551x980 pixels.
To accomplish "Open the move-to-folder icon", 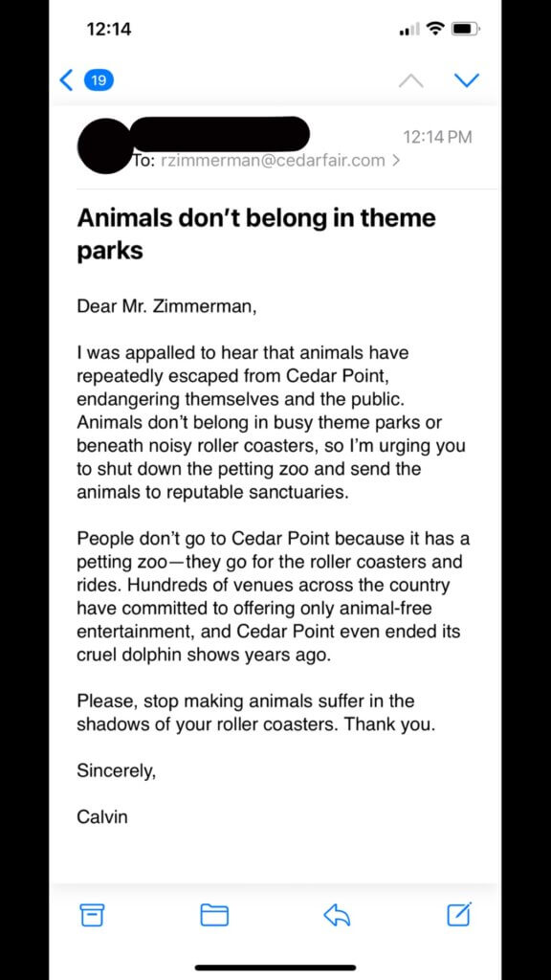I will click(x=214, y=915).
